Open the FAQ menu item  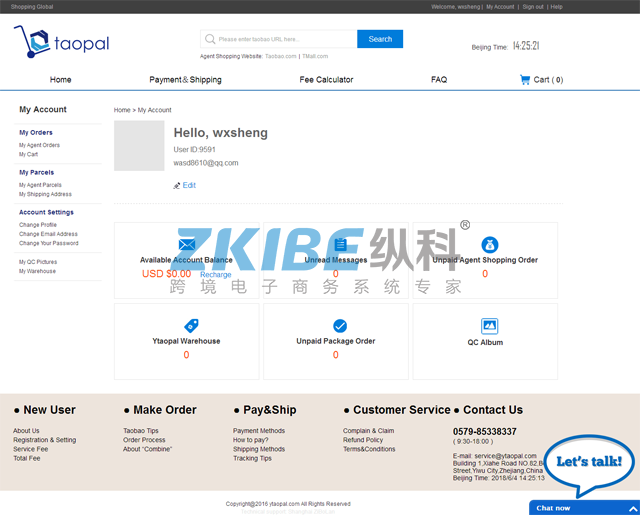[439, 80]
